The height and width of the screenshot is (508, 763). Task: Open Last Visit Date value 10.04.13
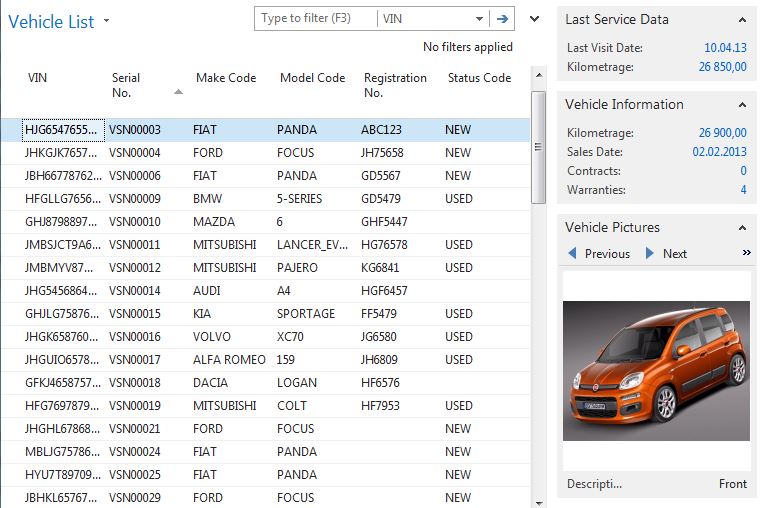click(x=725, y=48)
